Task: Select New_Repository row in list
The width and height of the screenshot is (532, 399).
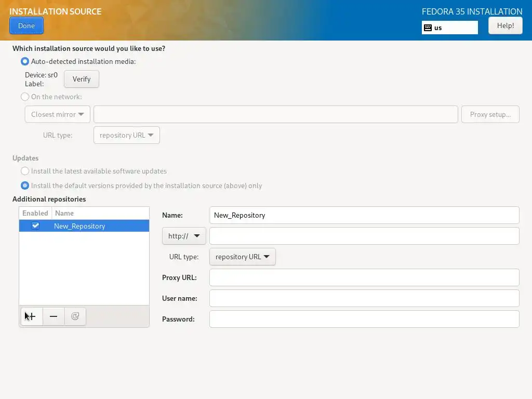Action: [84, 226]
